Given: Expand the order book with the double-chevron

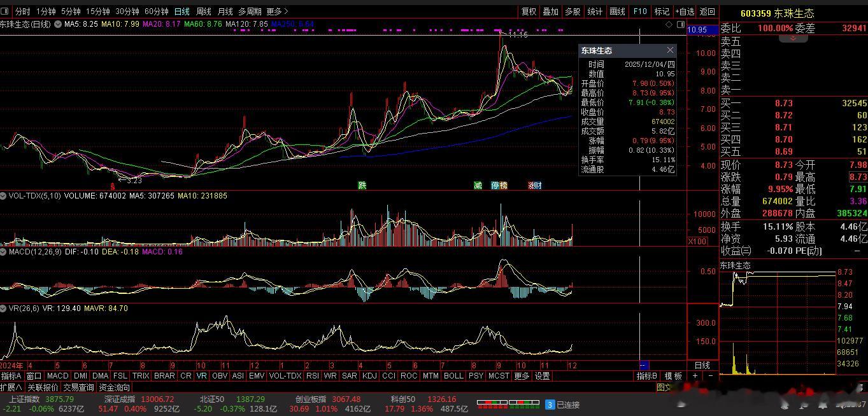Looking at the screenshot, I should click(793, 38).
